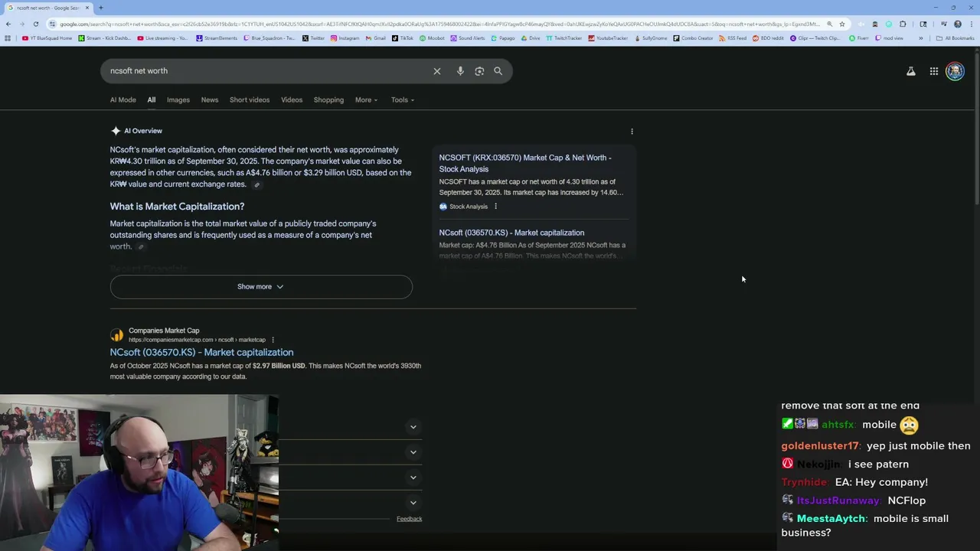Open three-dot menu beside companiesmarketcap.com URL
Image resolution: width=980 pixels, height=551 pixels.
pos(273,340)
